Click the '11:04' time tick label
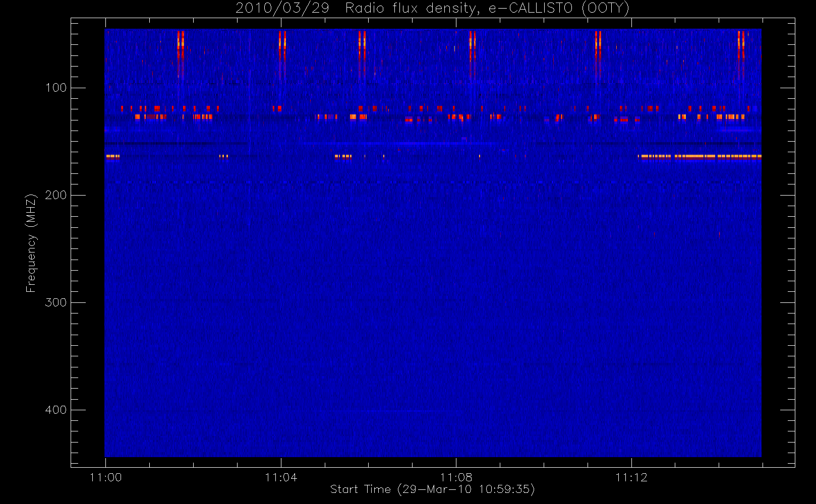Screen dimensions: 816x504 coord(281,477)
